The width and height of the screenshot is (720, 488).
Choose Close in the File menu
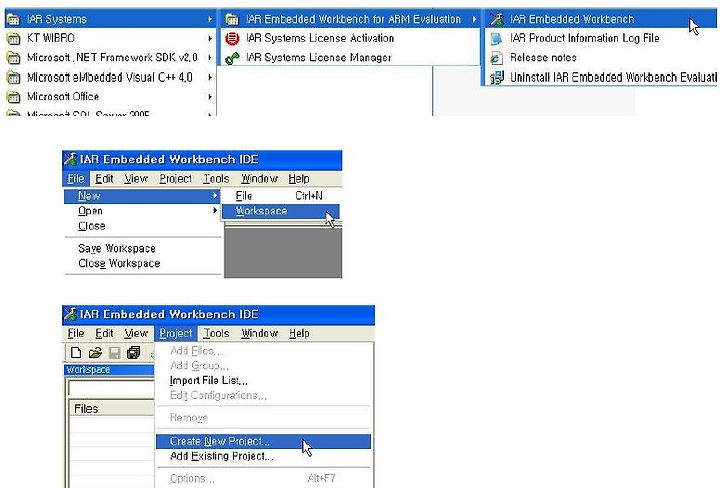(142, 226)
